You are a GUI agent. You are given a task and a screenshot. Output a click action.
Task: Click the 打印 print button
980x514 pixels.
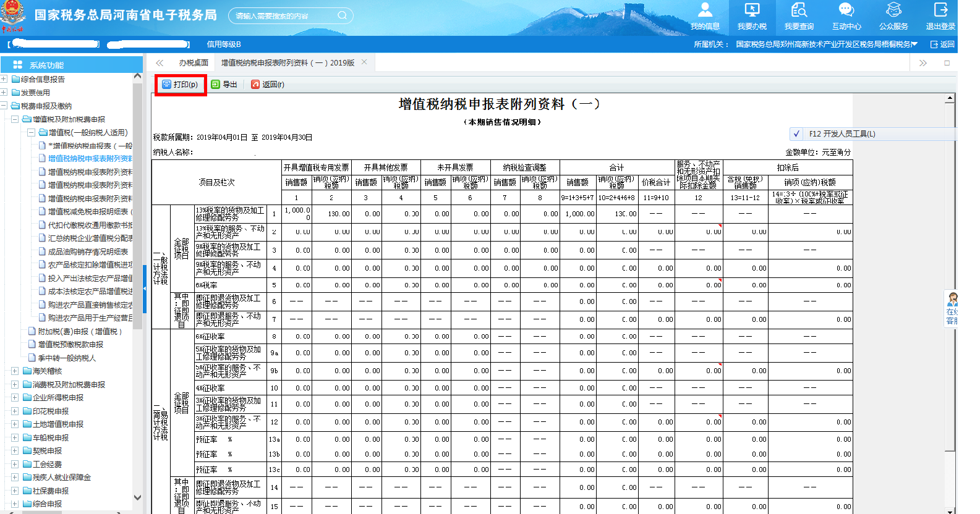[180, 85]
